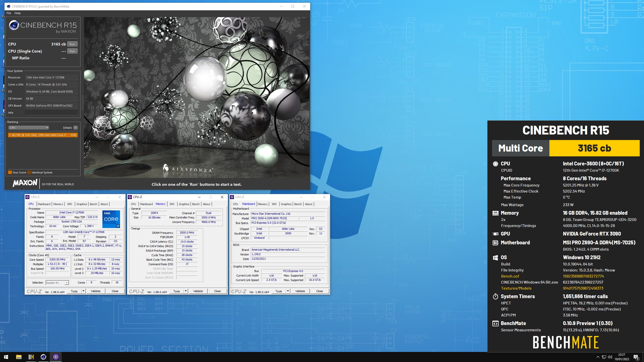Click the GFX Board RTX 3090 field
The height and width of the screenshot is (362, 644).
click(51, 106)
